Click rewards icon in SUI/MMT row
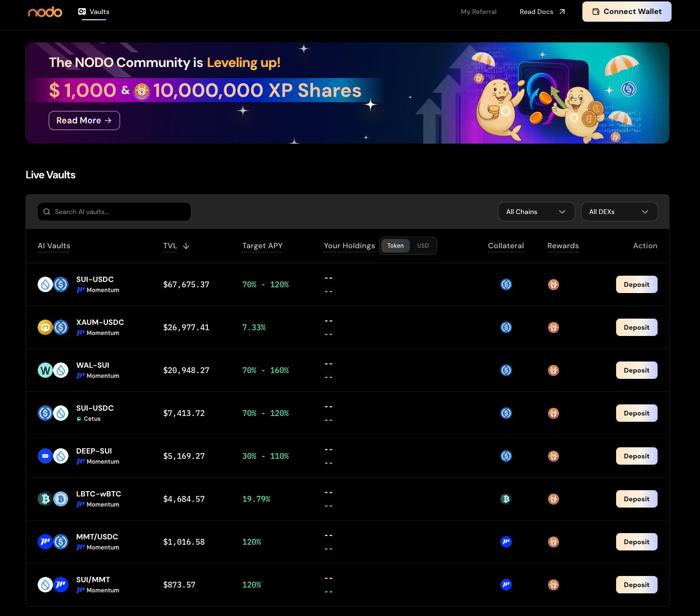700x616 pixels. tap(553, 585)
